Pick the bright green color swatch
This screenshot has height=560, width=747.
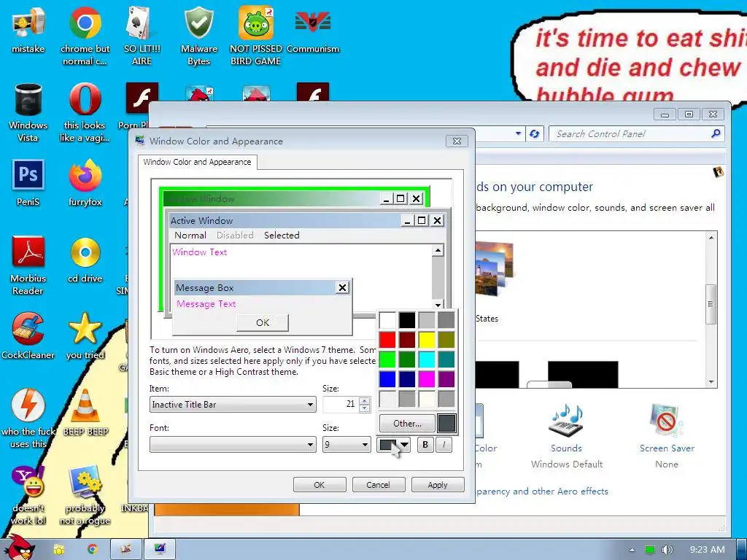(x=387, y=359)
